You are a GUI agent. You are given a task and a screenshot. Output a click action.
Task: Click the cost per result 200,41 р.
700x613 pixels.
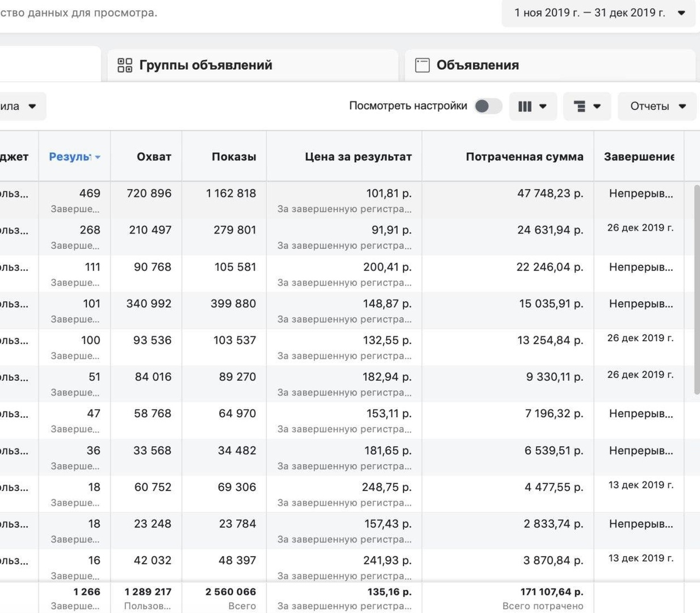pyautogui.click(x=388, y=267)
